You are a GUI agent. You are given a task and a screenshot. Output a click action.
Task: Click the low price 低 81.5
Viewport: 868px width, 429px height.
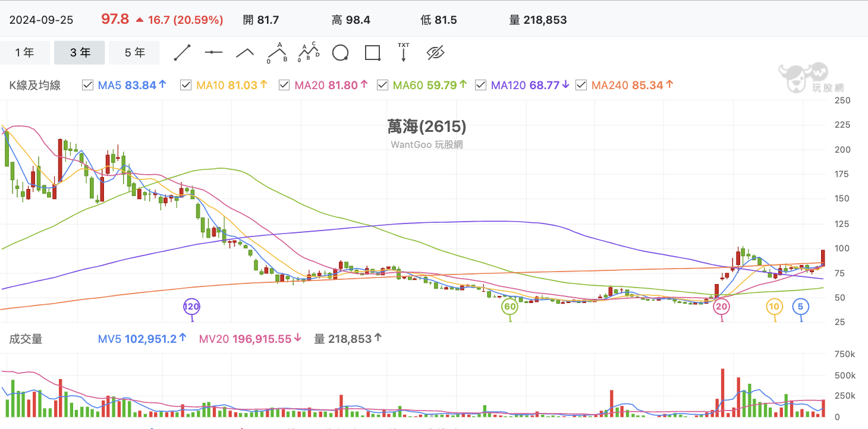439,20
